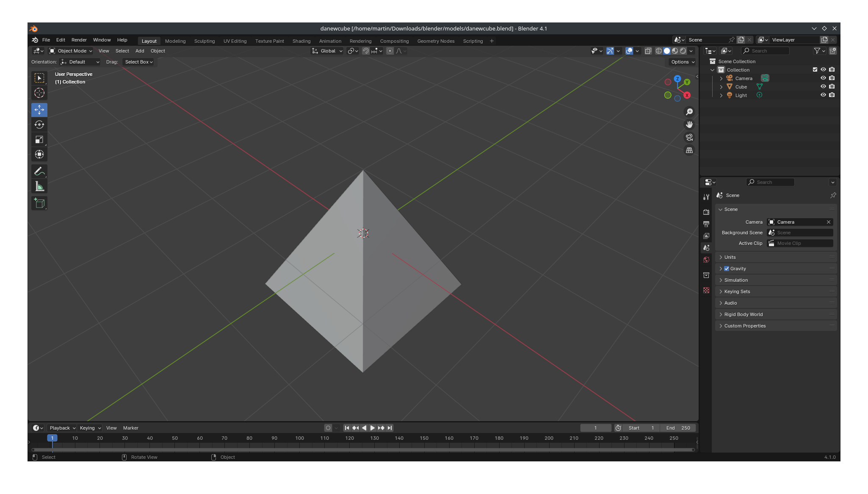
Task: Select the Measure tool
Action: coord(39,186)
